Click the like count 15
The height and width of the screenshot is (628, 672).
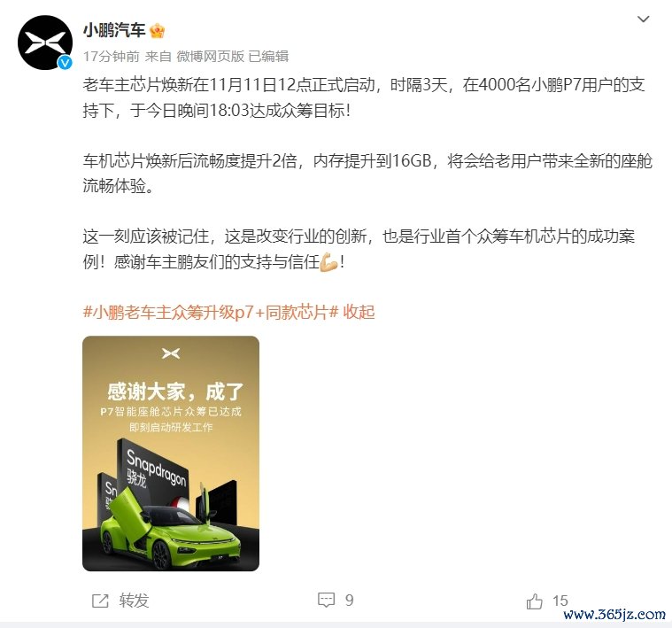coord(560,601)
